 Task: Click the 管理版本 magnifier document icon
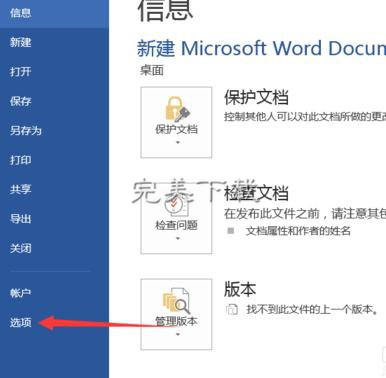(176, 301)
